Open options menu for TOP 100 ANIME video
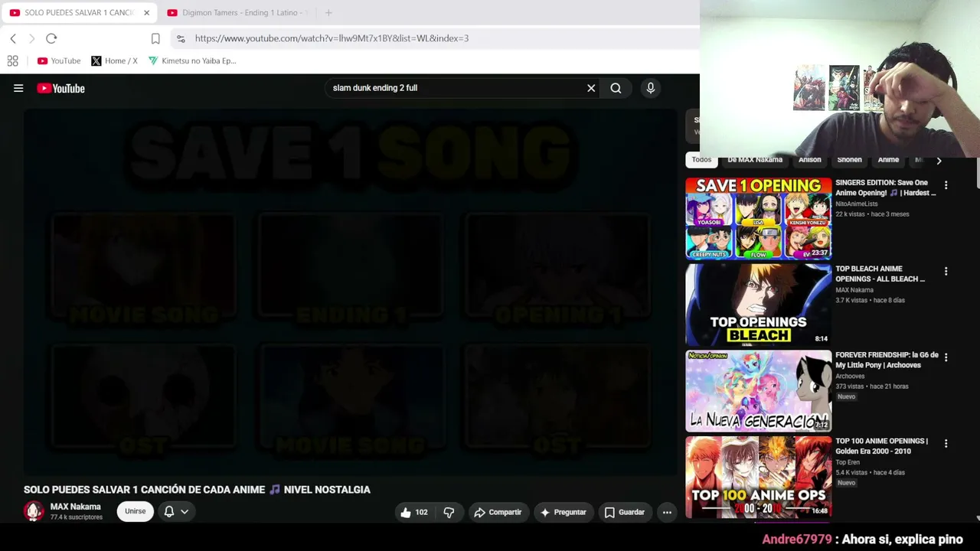This screenshot has width=980, height=551. point(946,444)
